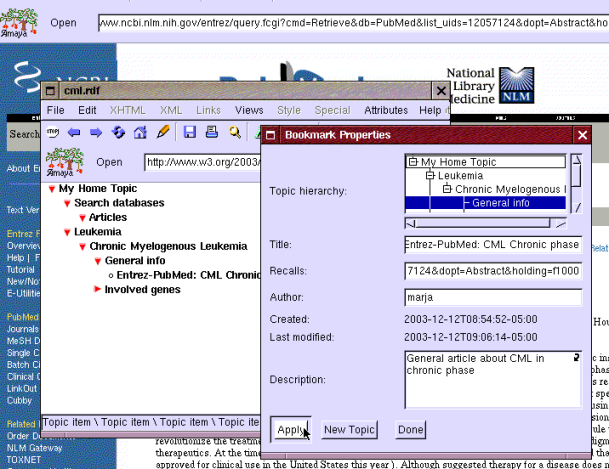The image size is (609, 469).
Task: Toggle editing mode with the pencil icon
Action: pyautogui.click(x=163, y=132)
